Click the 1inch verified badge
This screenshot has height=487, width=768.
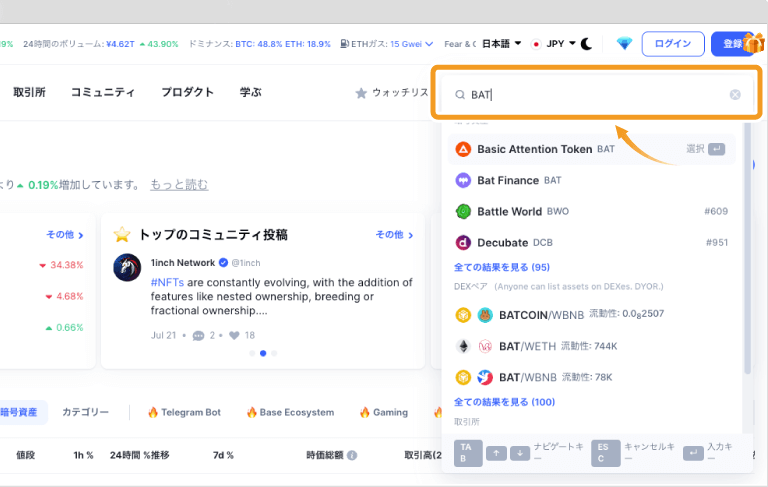point(223,263)
